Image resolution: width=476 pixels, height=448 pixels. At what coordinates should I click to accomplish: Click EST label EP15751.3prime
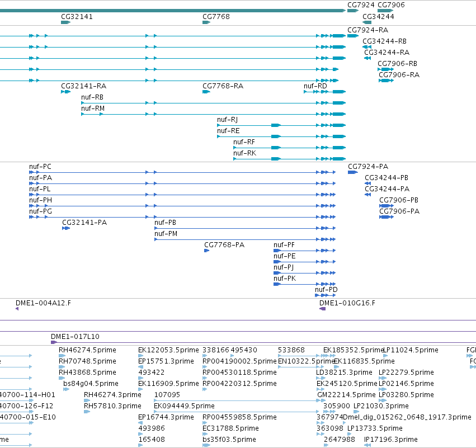166,361
